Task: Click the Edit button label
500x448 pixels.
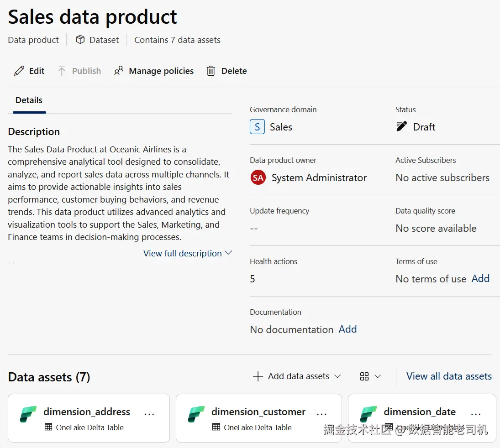Action: pos(37,71)
